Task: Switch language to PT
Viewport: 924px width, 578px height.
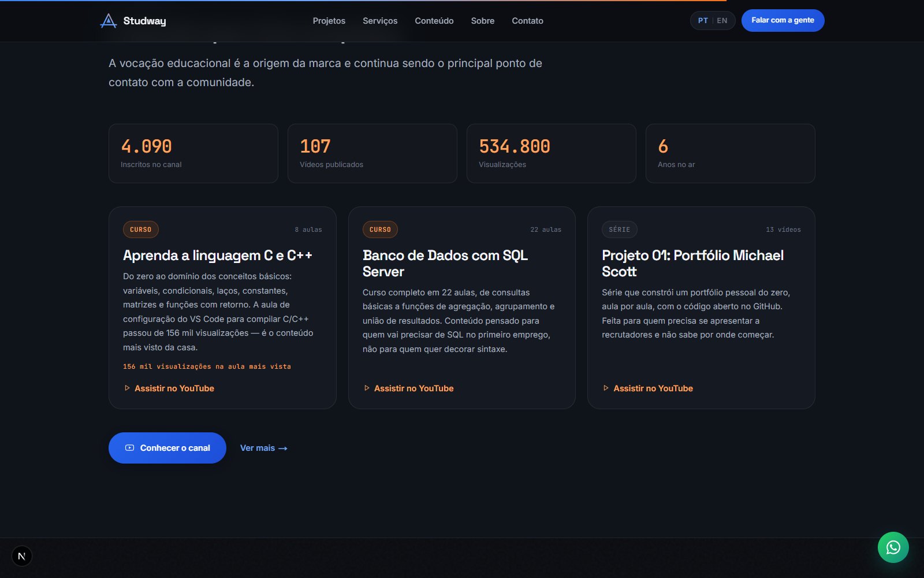Action: coord(703,21)
